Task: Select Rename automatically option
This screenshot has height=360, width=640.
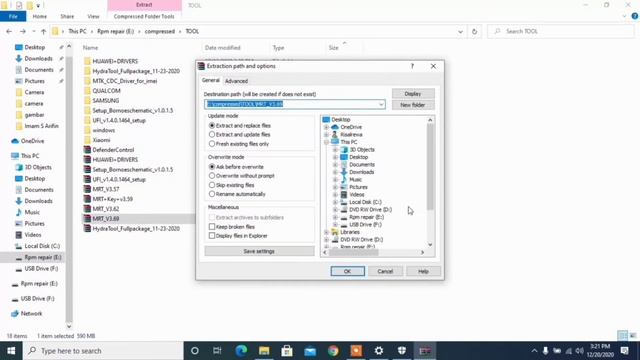Action: click(237, 194)
